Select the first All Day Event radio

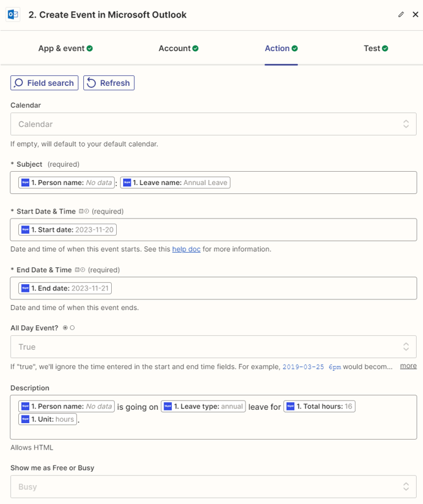pyautogui.click(x=65, y=328)
